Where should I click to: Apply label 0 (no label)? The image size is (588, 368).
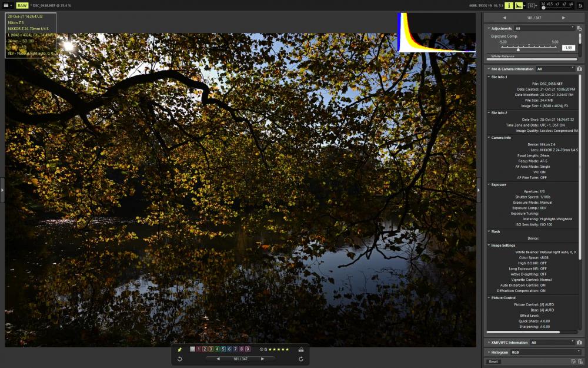[192, 349]
